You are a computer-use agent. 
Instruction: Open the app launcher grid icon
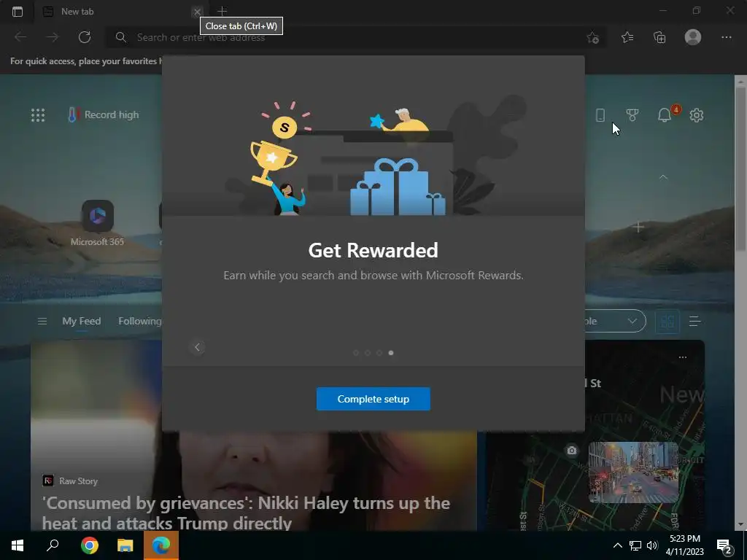(38, 114)
